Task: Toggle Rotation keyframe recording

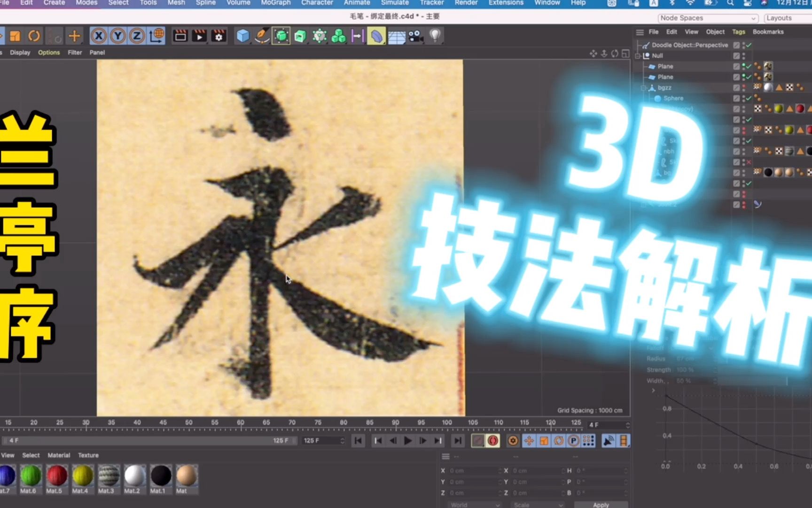Action: point(559,441)
